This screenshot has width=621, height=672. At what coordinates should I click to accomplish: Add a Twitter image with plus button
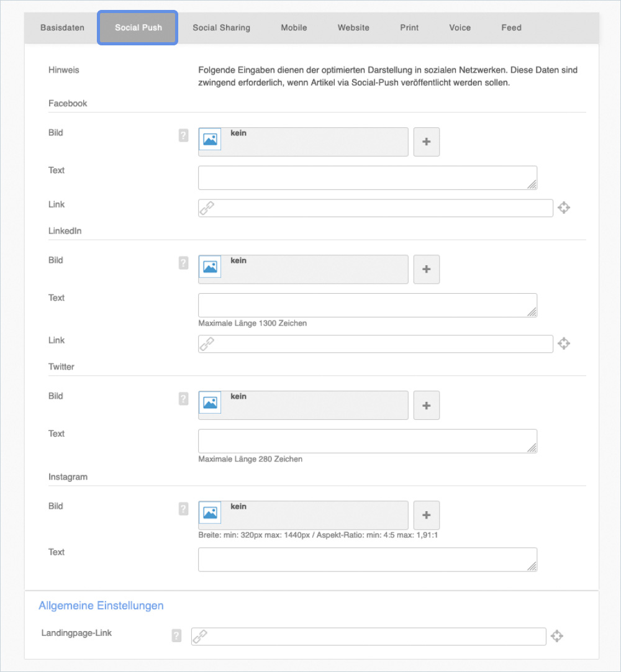pos(427,406)
